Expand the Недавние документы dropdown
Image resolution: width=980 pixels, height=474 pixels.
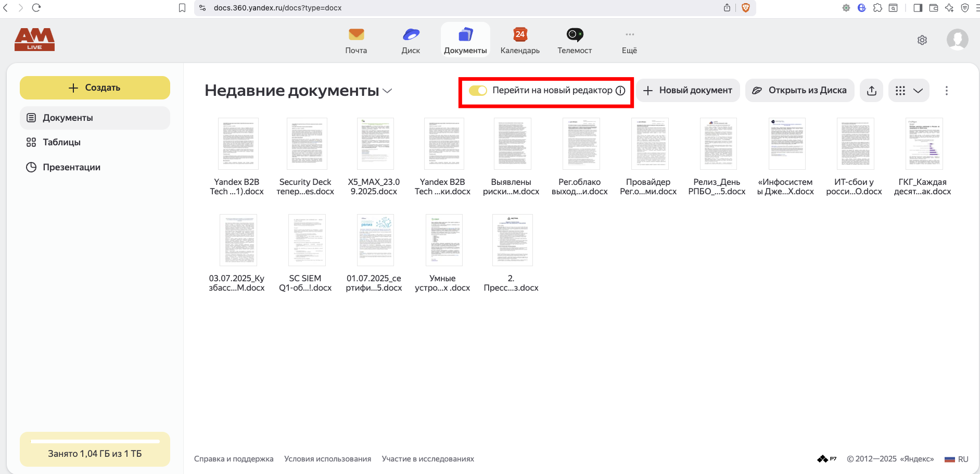[x=387, y=91]
